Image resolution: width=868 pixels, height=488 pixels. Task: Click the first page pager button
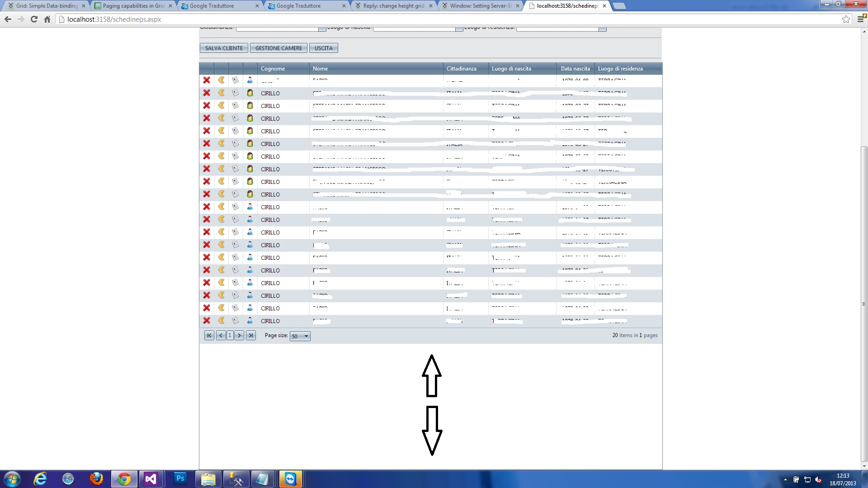click(x=209, y=335)
